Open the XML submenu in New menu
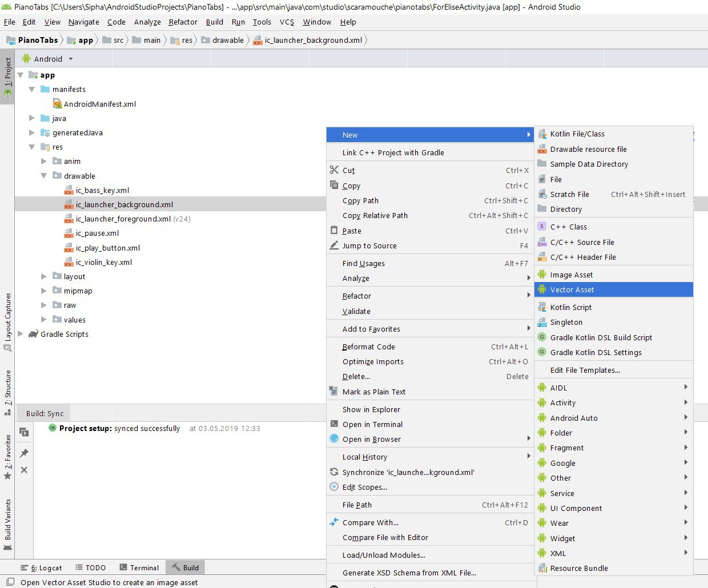This screenshot has height=588, width=708. 614,553
